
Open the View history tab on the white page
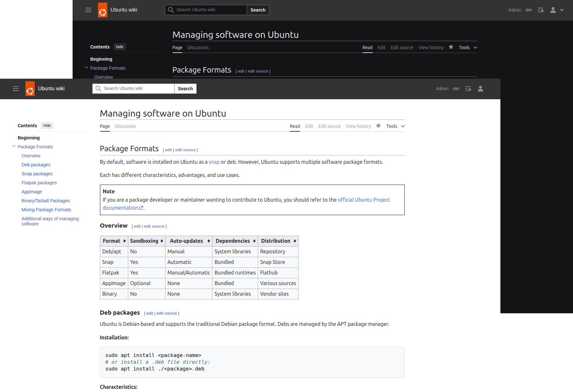pos(358,126)
